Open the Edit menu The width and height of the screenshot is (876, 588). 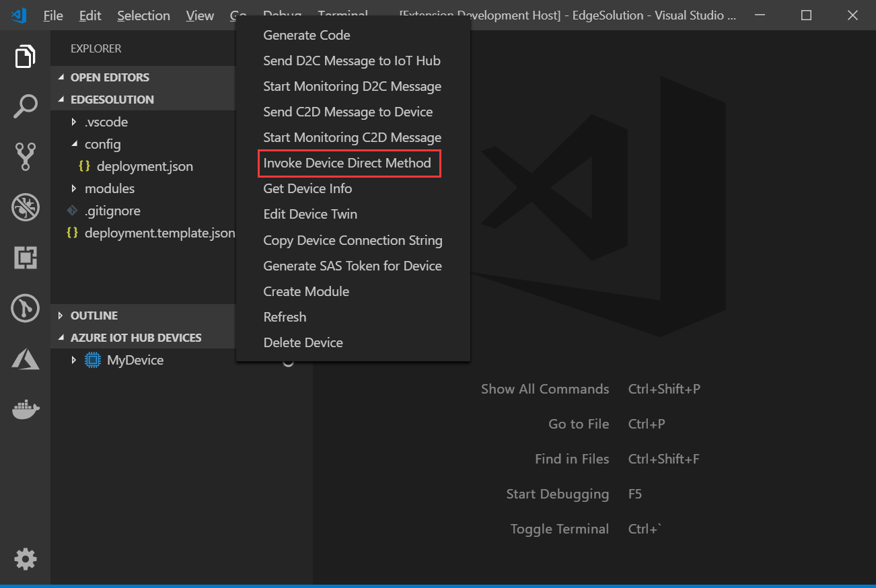[90, 15]
